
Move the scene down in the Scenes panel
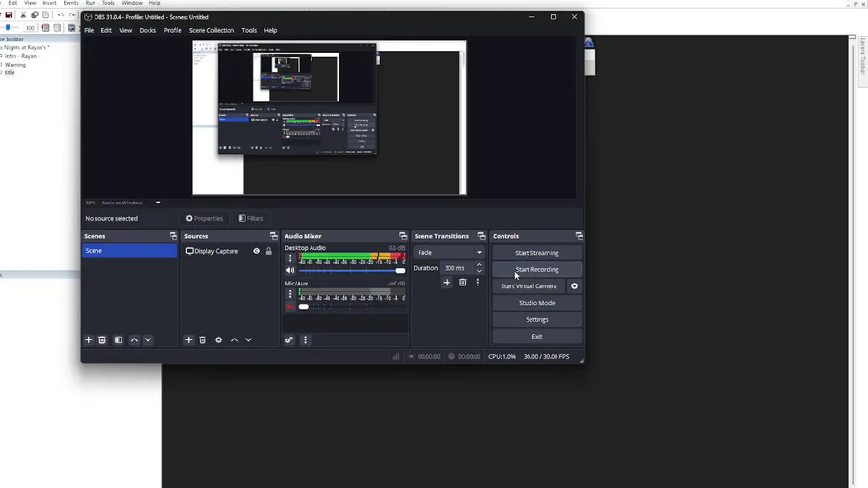click(148, 339)
